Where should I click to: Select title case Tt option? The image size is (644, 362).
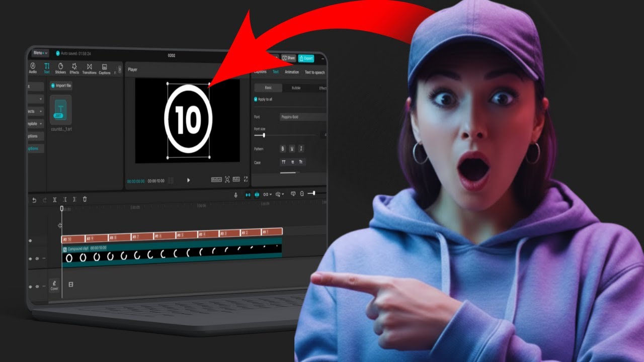tap(301, 162)
